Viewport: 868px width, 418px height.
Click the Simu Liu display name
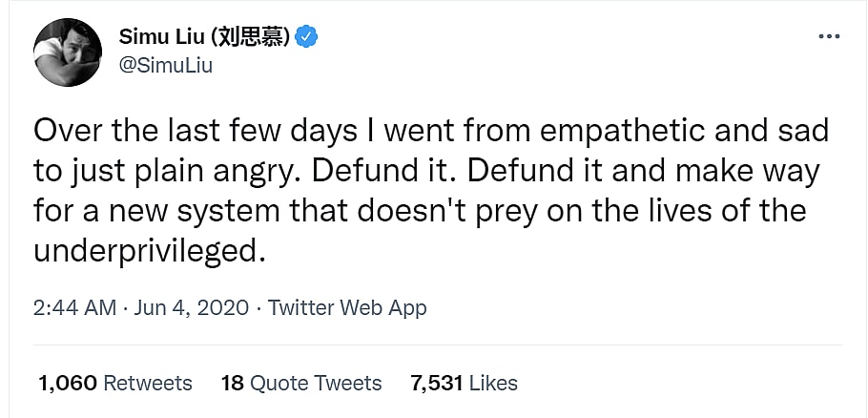pyautogui.click(x=156, y=37)
